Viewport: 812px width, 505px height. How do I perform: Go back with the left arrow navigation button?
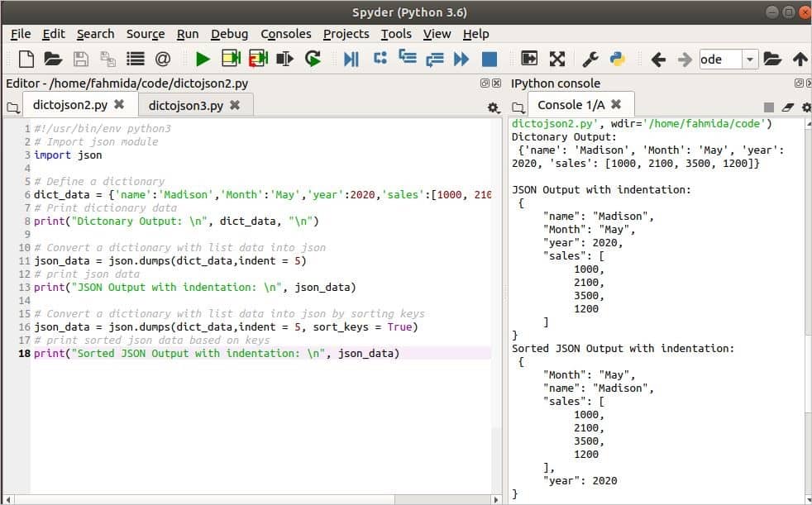[657, 59]
